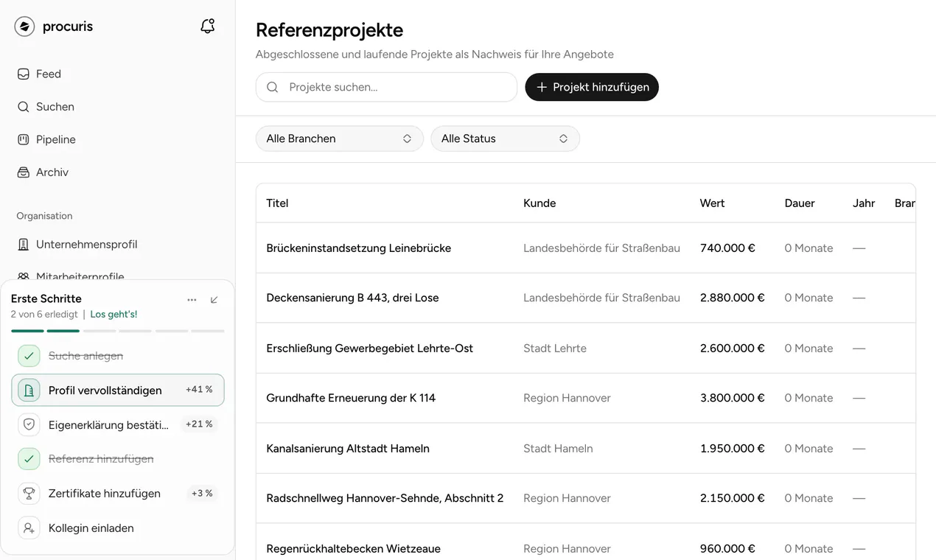
Task: Click the green check beside Referenz hinzufügen
Action: point(29,459)
